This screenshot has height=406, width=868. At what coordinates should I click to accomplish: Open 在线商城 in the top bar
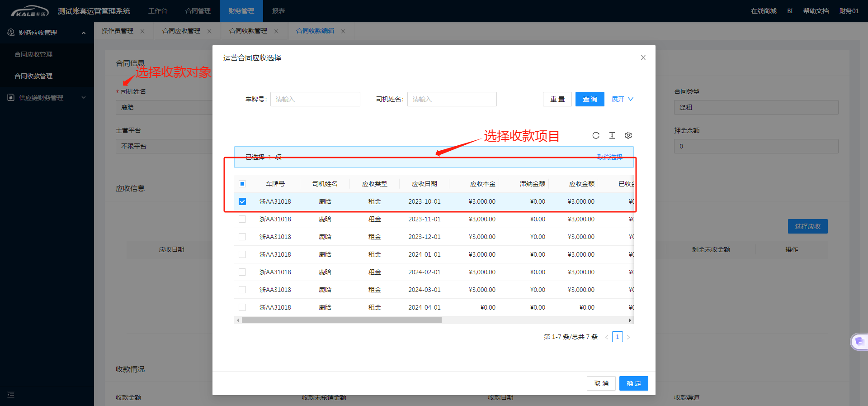(764, 11)
